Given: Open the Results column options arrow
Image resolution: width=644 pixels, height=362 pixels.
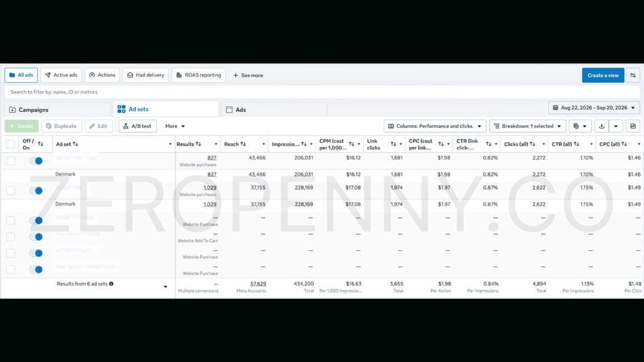Looking at the screenshot, I should point(216,144).
